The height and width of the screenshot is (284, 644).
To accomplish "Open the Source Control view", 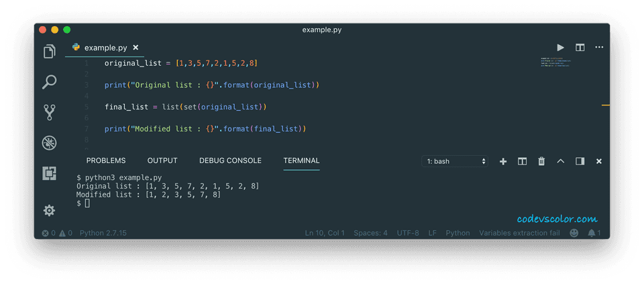I will tap(49, 112).
